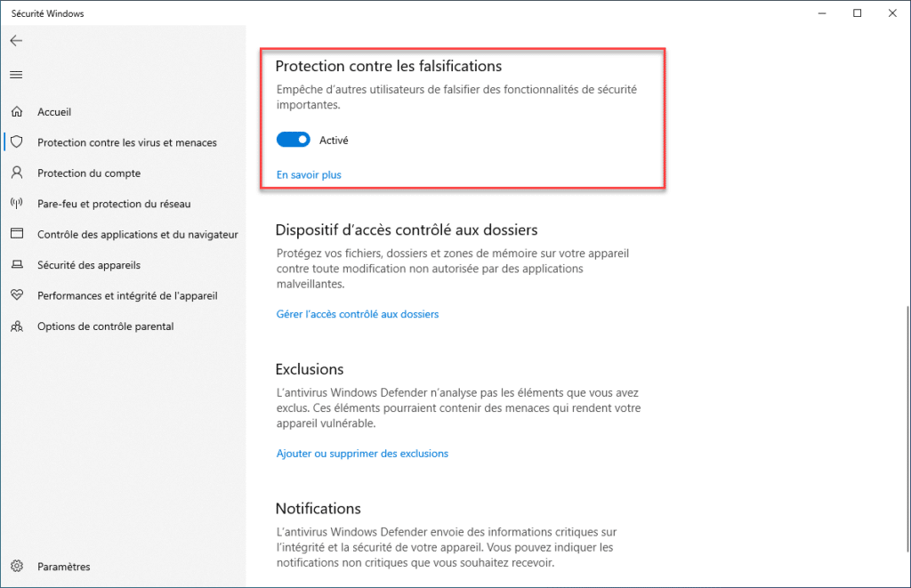Open Gérer l'accès contrôlé aux dossiers
This screenshot has height=588, width=911.
(x=358, y=314)
